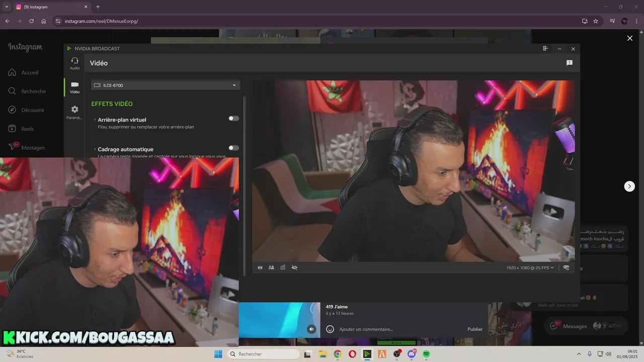Click the browser back arrow
This screenshot has width=644, height=362.
coord(7,21)
